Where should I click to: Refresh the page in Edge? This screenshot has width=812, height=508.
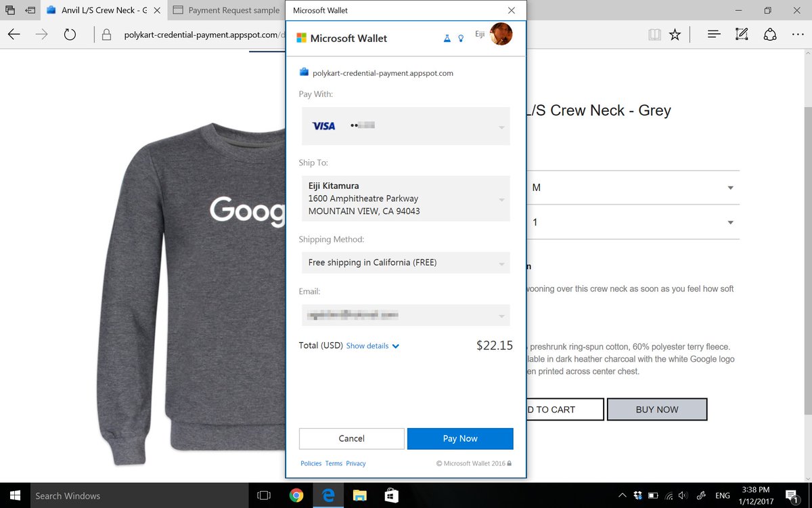pyautogui.click(x=70, y=35)
